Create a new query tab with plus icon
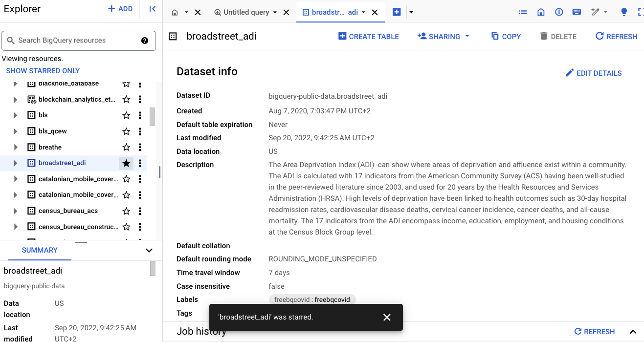 [397, 12]
